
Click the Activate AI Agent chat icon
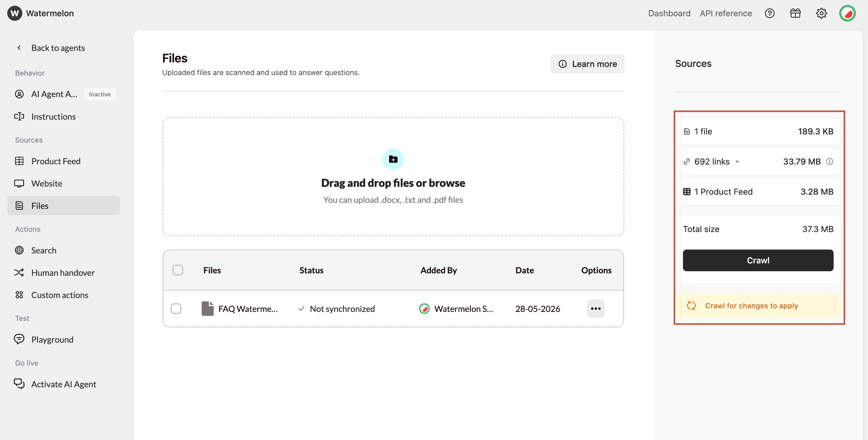coord(19,384)
